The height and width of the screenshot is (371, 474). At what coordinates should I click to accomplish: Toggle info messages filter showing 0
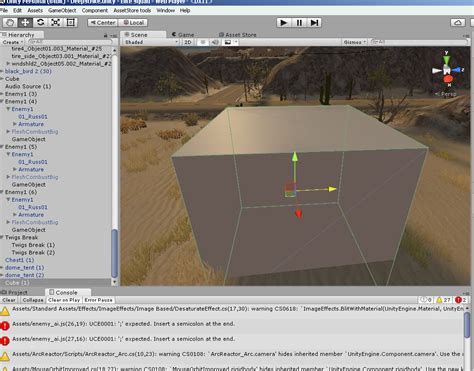[426, 300]
